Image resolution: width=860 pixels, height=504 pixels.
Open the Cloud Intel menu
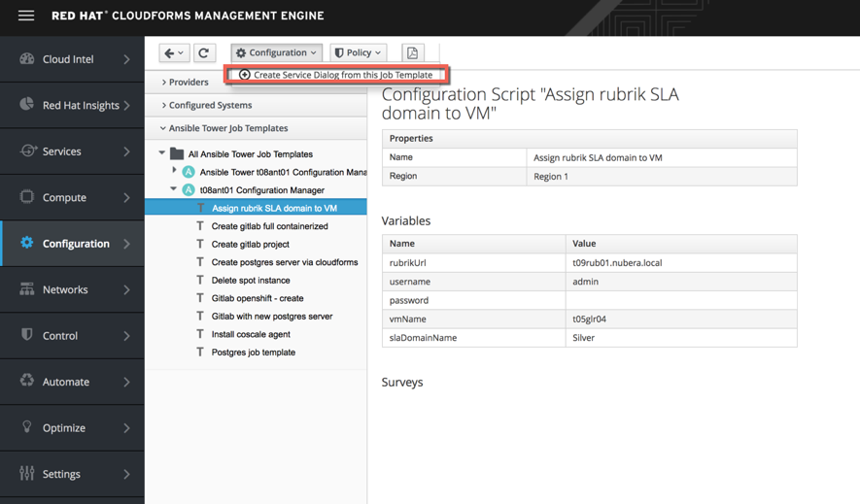point(72,59)
